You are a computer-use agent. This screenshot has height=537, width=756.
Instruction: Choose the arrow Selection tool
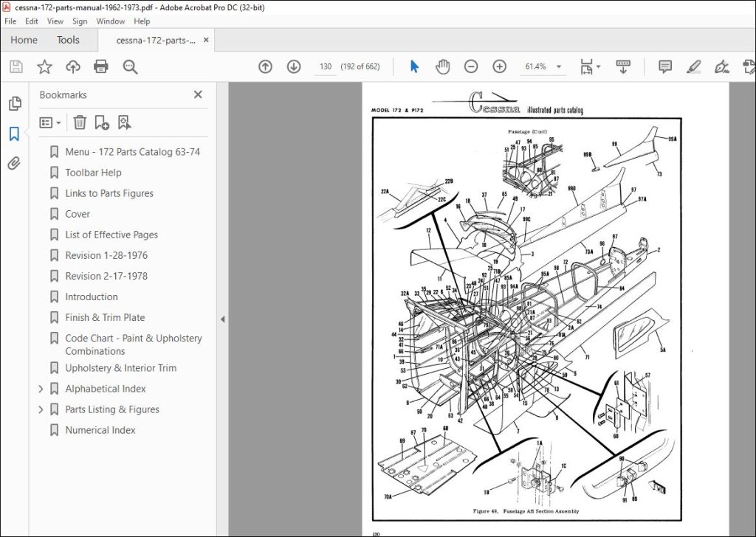(414, 66)
